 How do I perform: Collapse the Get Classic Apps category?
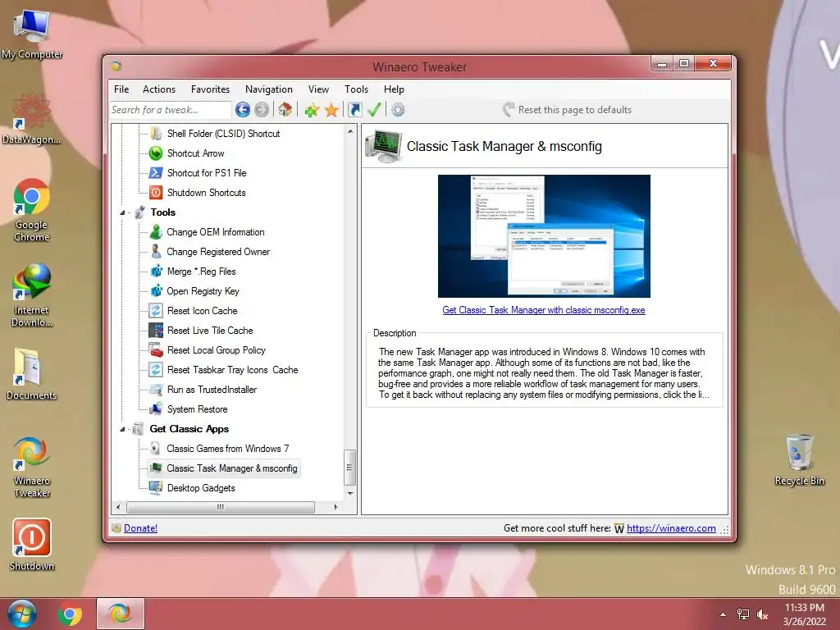tap(122, 429)
